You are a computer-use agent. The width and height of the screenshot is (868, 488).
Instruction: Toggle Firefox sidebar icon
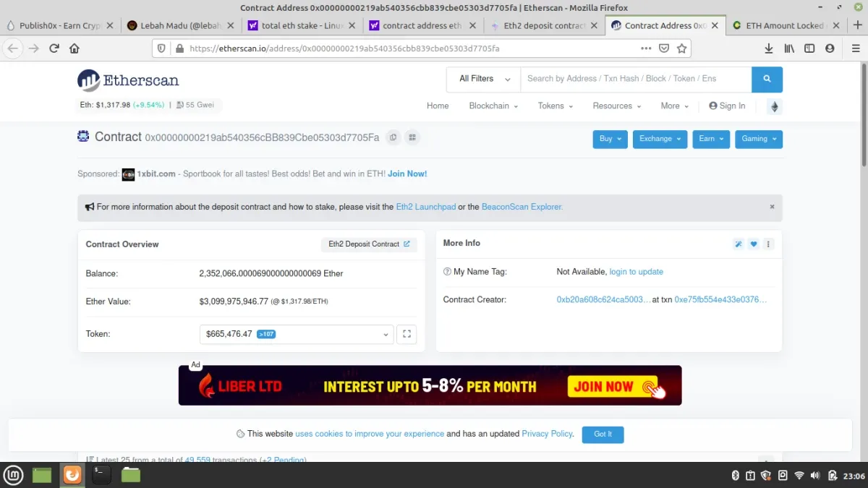[x=809, y=48]
